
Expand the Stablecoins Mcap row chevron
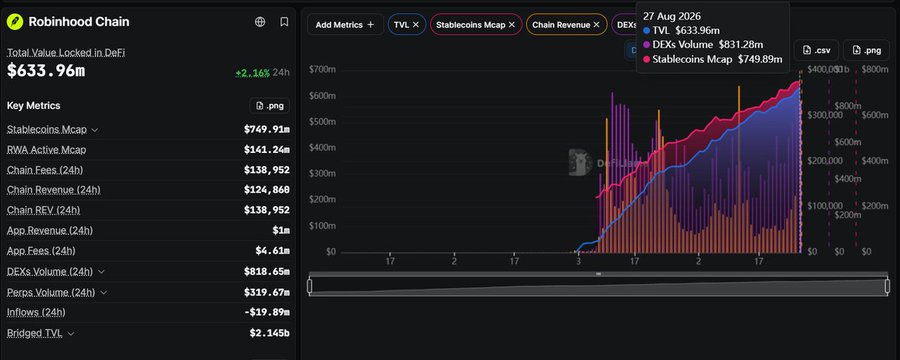[x=95, y=130]
